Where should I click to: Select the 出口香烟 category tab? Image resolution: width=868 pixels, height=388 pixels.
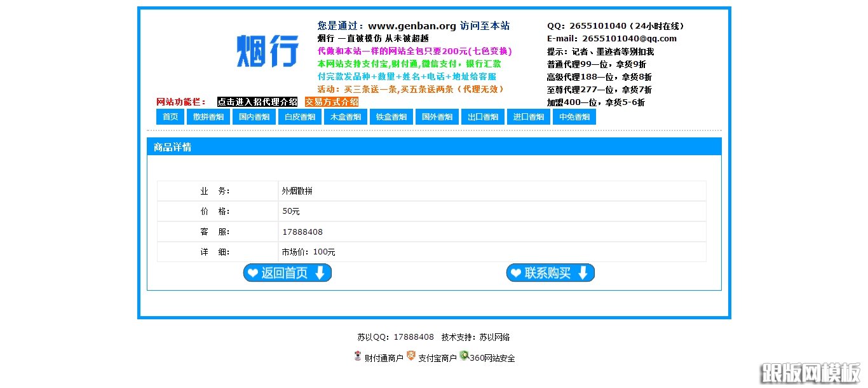pyautogui.click(x=482, y=116)
